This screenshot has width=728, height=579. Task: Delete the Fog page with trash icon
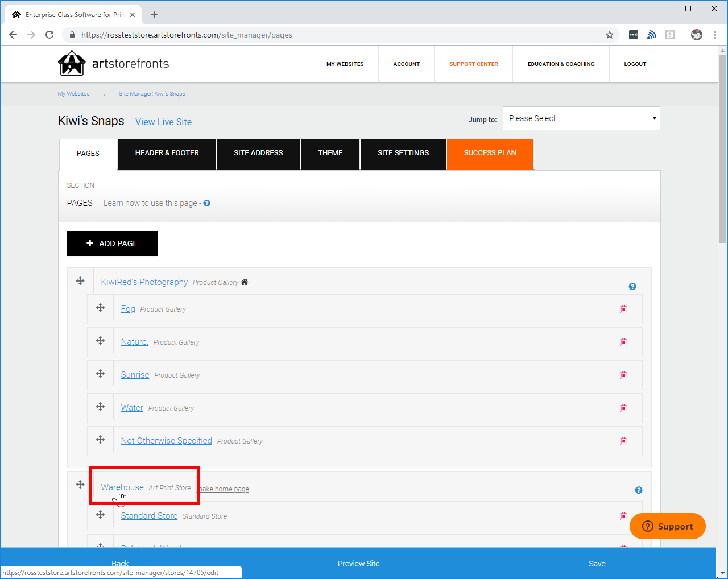[623, 309]
